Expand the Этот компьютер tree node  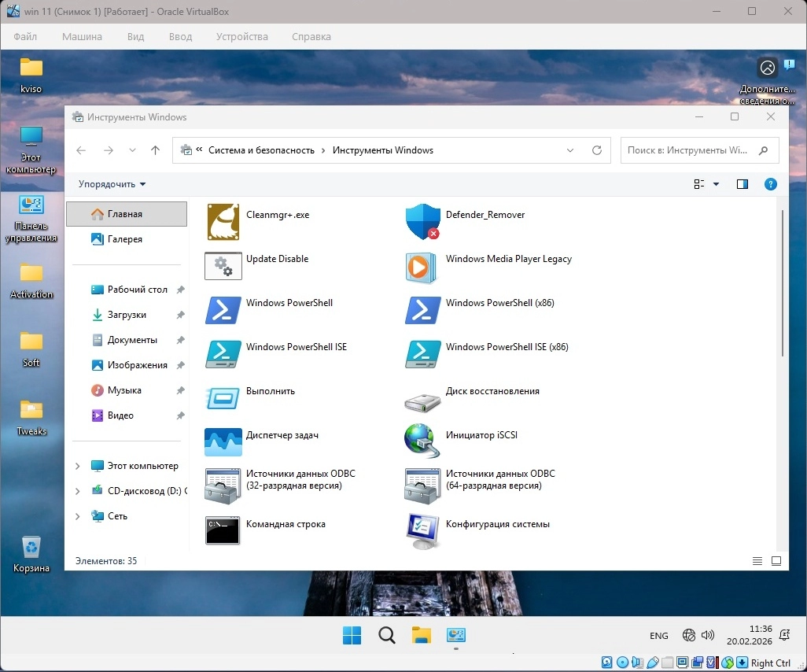click(x=77, y=466)
